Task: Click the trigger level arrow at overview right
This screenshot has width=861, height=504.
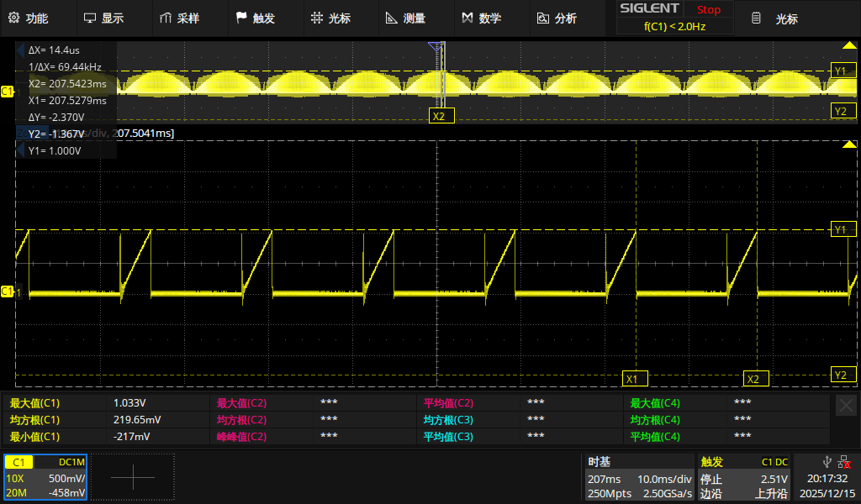Action: click(x=849, y=45)
